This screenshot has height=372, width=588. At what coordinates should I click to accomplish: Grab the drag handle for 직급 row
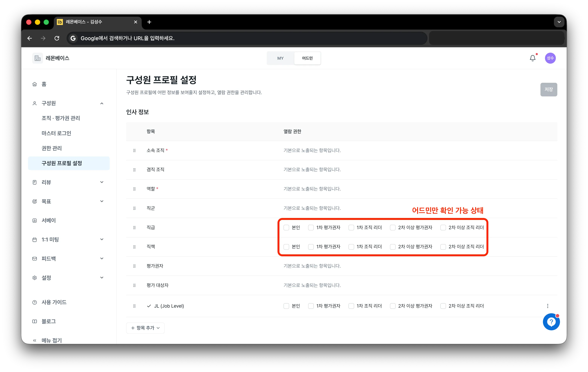coord(134,227)
